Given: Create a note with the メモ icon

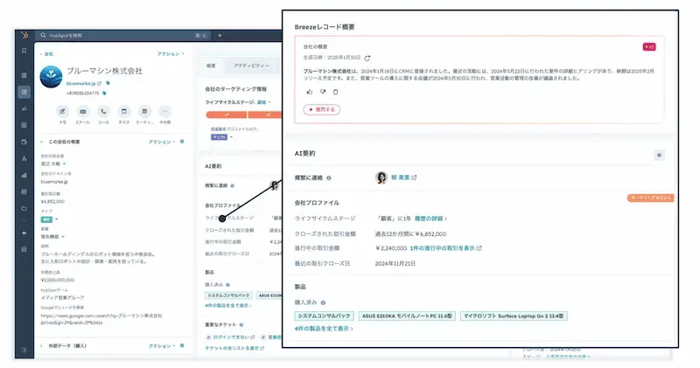Looking at the screenshot, I should click(x=62, y=111).
